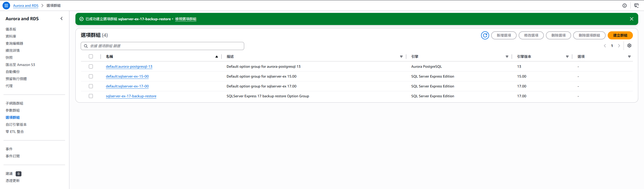Image resolution: width=644 pixels, height=189 pixels.
Task: Open 查詢編輯器 in the sidebar
Action: click(14, 43)
